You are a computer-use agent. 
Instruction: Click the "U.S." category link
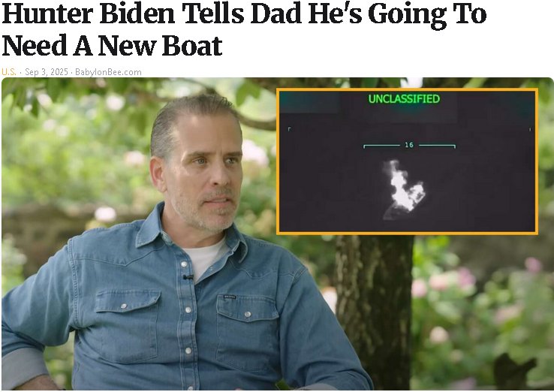tap(9, 72)
